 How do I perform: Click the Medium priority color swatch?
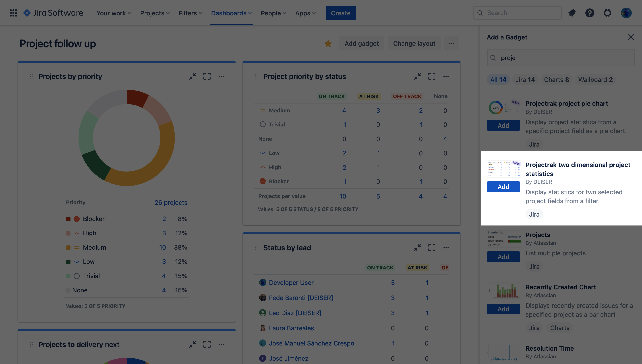[68, 247]
